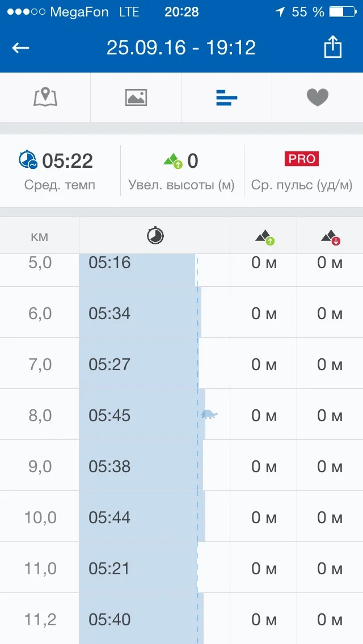Switch to the map view tab
This screenshot has width=363, height=644.
click(45, 98)
